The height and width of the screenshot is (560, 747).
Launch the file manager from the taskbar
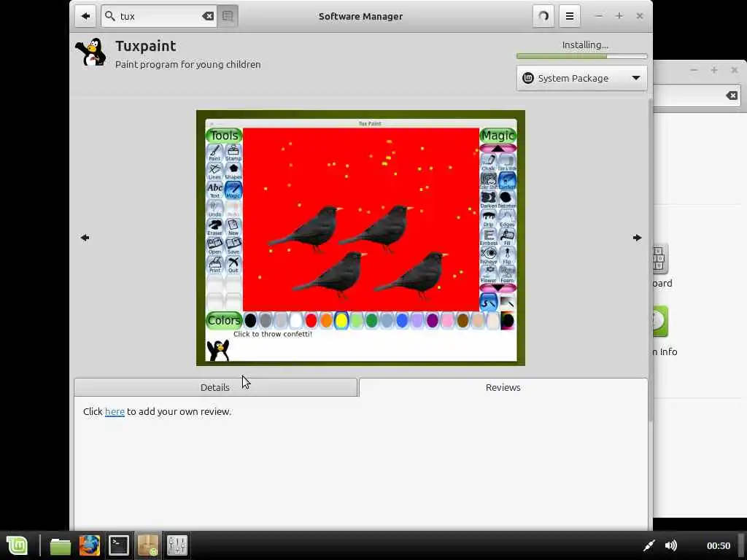point(61,545)
